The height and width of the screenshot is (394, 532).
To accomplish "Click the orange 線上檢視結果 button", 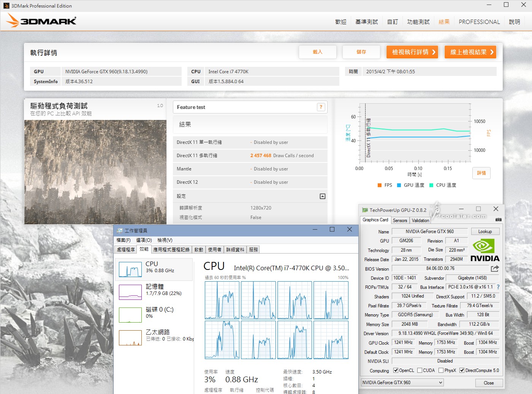I will pos(470,52).
